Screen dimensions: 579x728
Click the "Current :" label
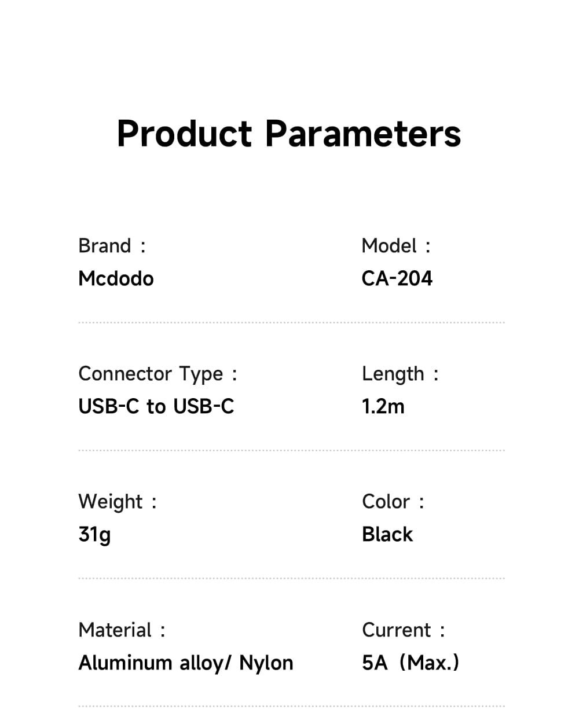click(403, 630)
